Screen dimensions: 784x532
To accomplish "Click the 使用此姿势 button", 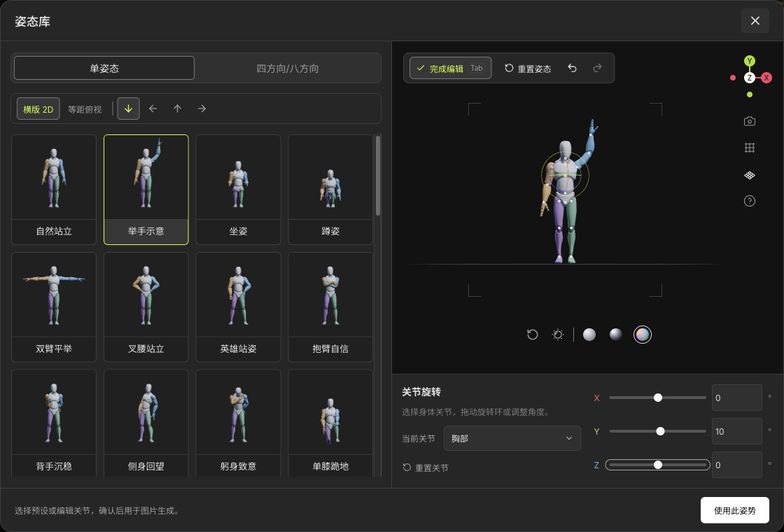I will (x=734, y=510).
